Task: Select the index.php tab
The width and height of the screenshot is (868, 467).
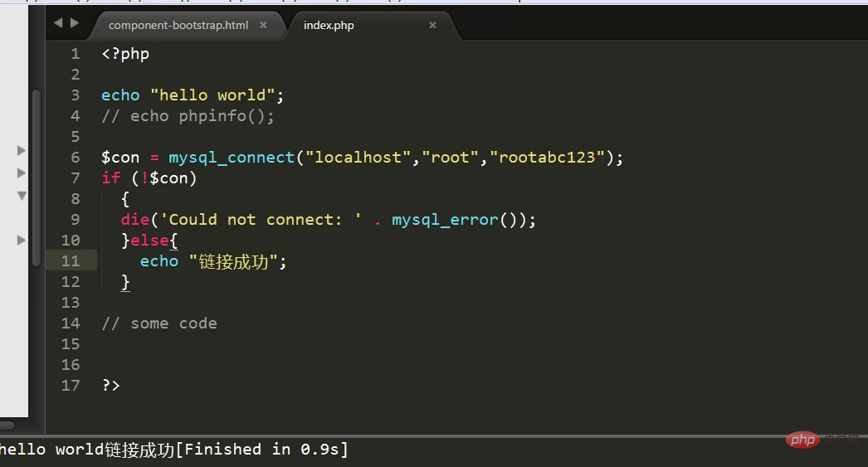Action: tap(329, 26)
